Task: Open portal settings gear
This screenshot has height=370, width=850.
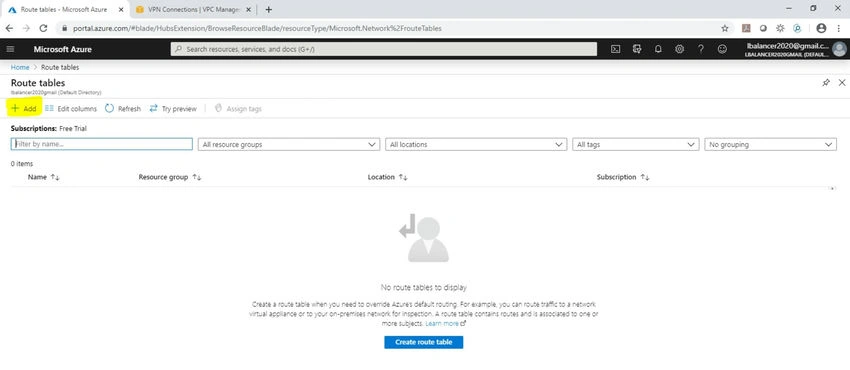Action: click(679, 49)
